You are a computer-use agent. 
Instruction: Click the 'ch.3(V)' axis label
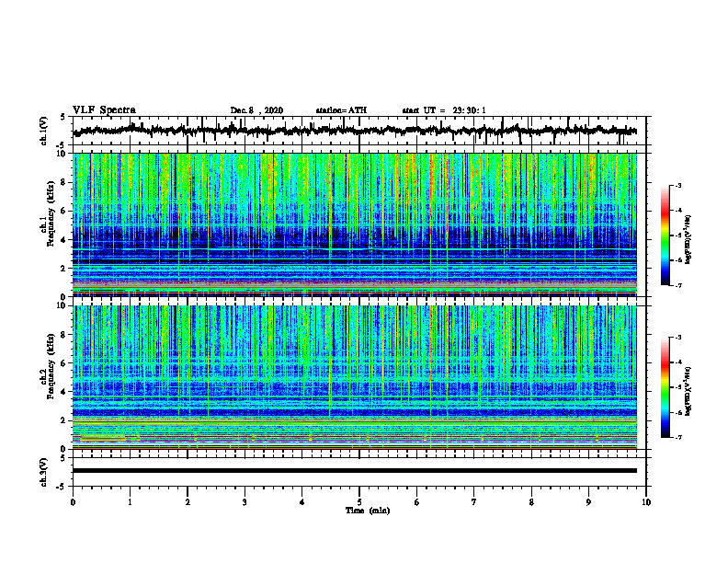point(44,472)
